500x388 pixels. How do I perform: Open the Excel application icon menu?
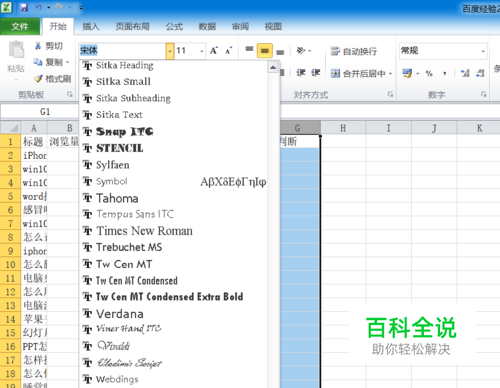(6, 7)
